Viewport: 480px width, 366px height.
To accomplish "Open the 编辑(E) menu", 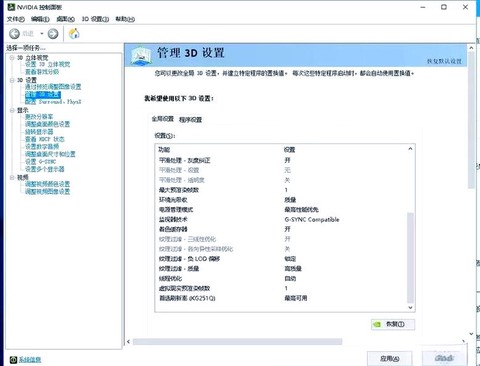I will tap(40, 19).
